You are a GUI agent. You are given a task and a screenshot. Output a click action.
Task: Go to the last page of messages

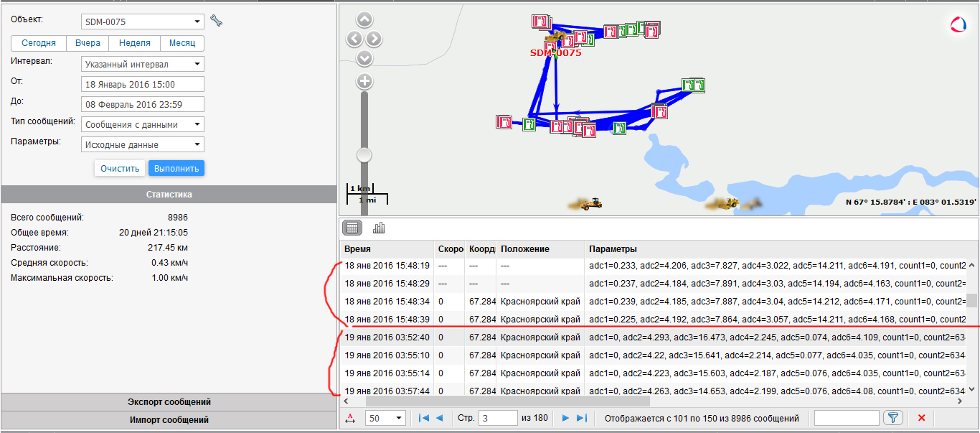582,418
